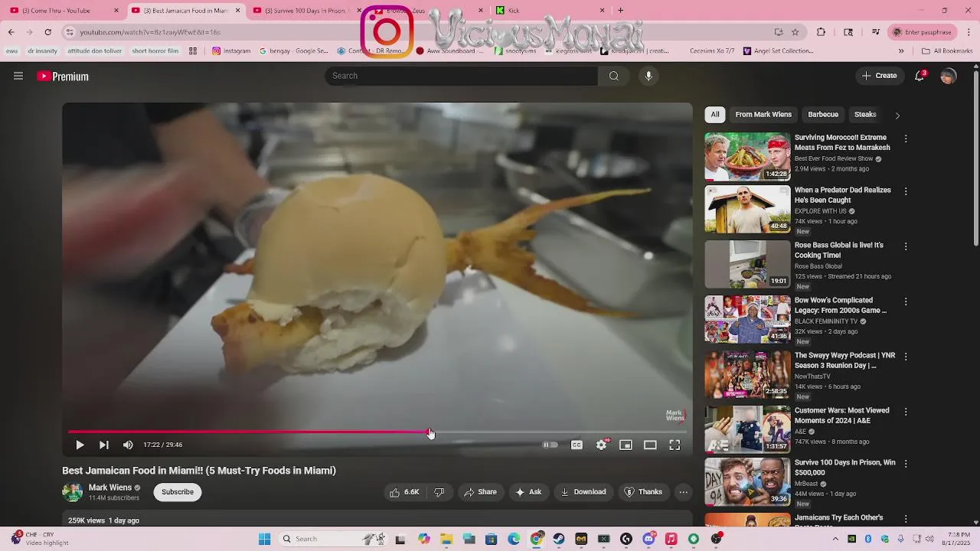Switch to Survive 100 Days In Prison tab

pos(307,11)
